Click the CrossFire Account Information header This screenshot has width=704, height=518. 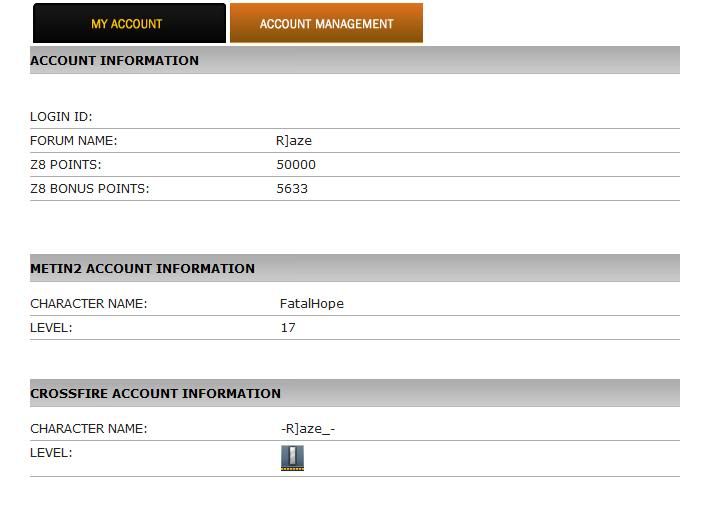(x=155, y=393)
